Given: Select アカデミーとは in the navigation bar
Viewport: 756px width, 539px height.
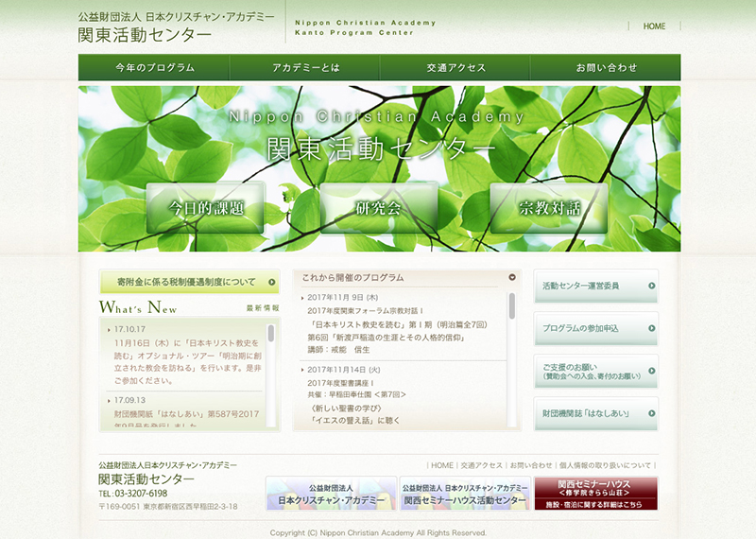Looking at the screenshot, I should 304,68.
